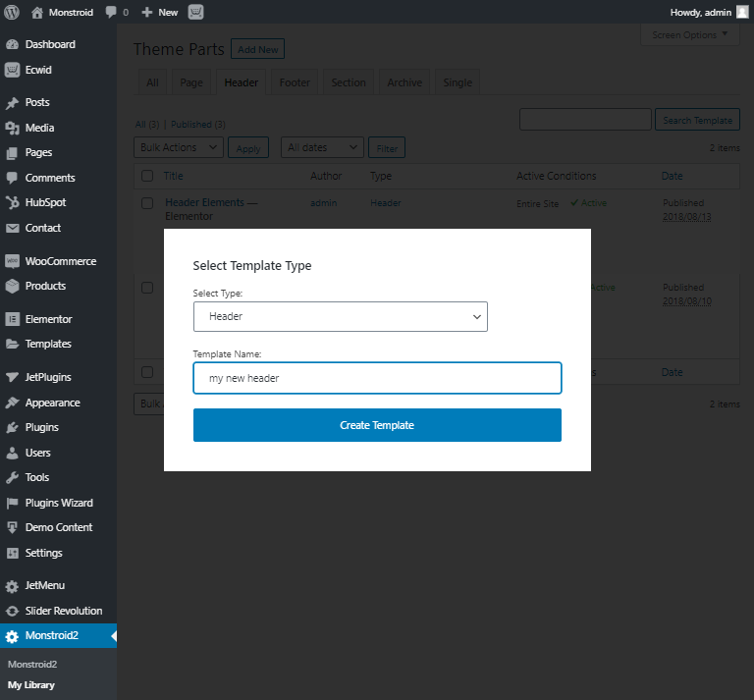Click the Templates folder icon
Image resolution: width=754 pixels, height=700 pixels.
click(13, 345)
